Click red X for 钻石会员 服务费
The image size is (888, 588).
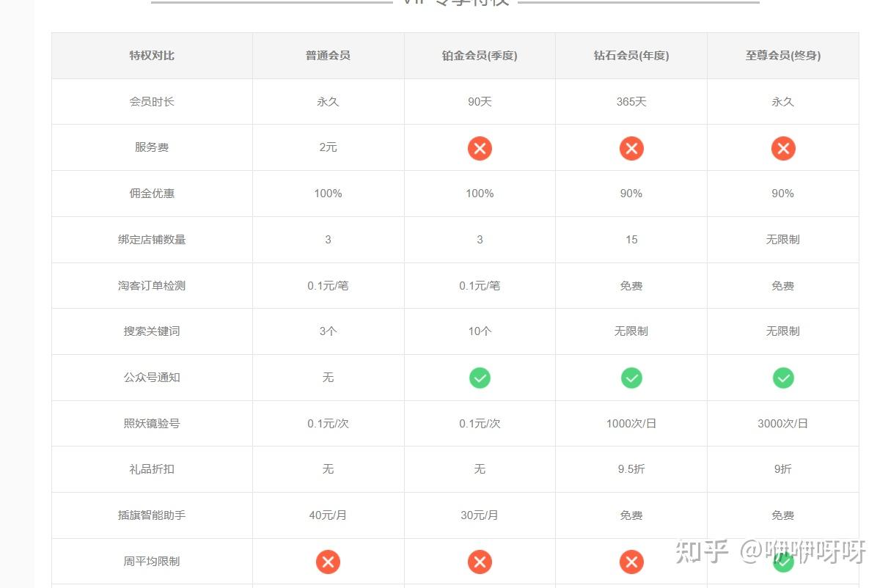point(631,148)
